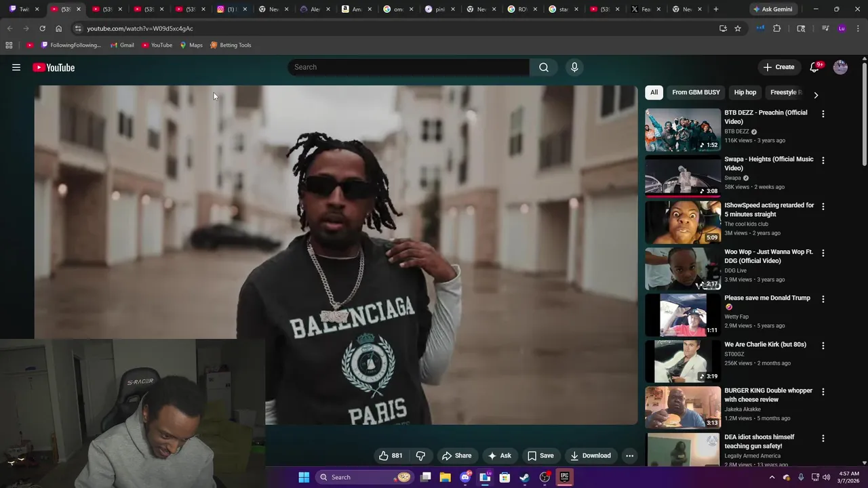
Task: Go back in Chrome
Action: (9, 28)
